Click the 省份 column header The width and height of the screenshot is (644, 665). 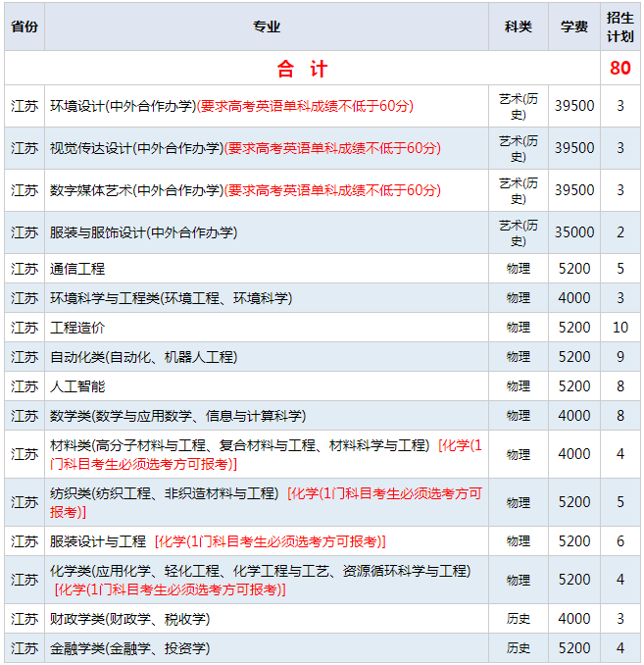click(x=25, y=26)
